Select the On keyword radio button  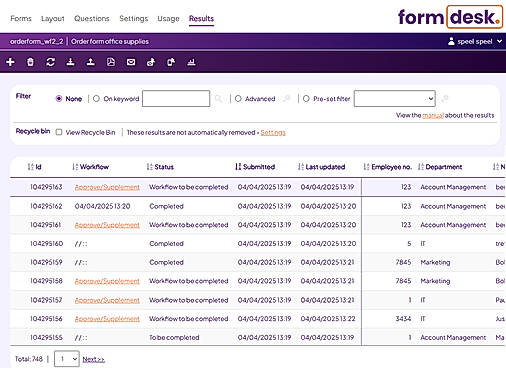click(96, 99)
